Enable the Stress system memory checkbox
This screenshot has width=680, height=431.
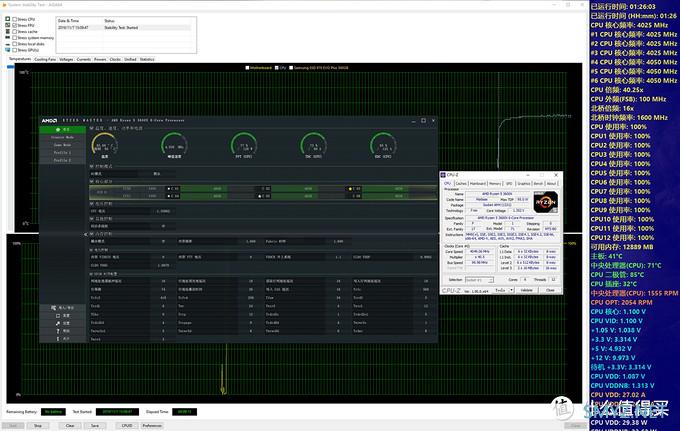(x=15, y=38)
